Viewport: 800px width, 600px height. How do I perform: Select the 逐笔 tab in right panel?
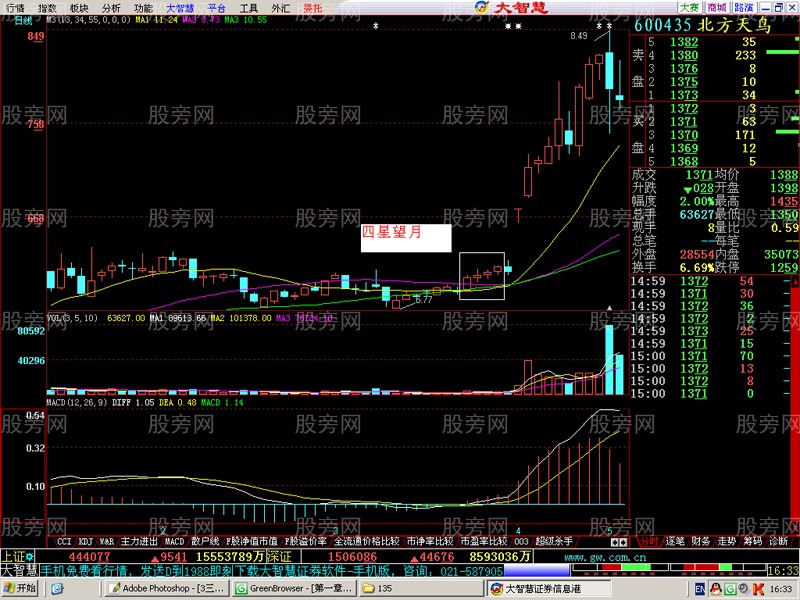pyautogui.click(x=675, y=541)
